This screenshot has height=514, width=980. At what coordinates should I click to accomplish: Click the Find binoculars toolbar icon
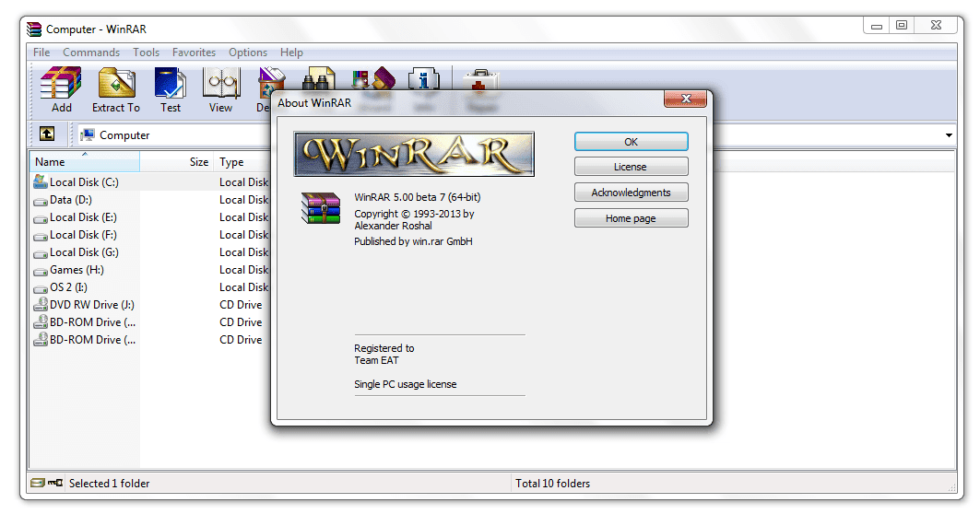tap(319, 78)
